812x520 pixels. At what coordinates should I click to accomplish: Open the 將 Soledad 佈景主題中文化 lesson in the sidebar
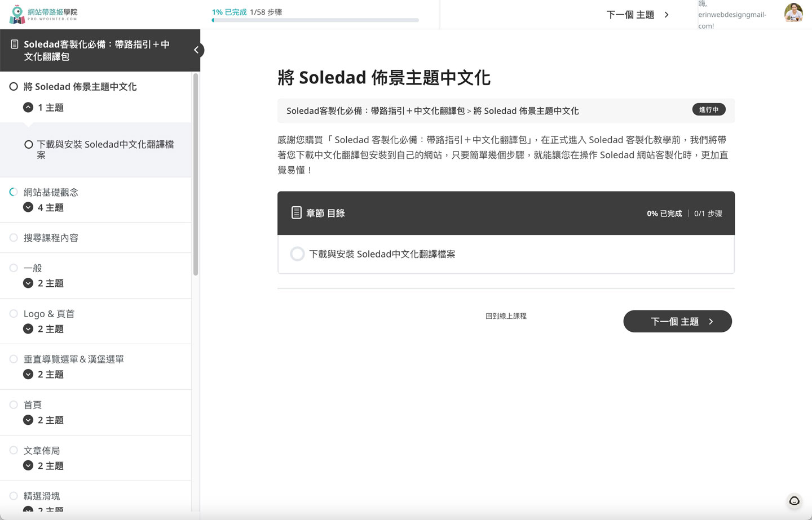click(80, 87)
